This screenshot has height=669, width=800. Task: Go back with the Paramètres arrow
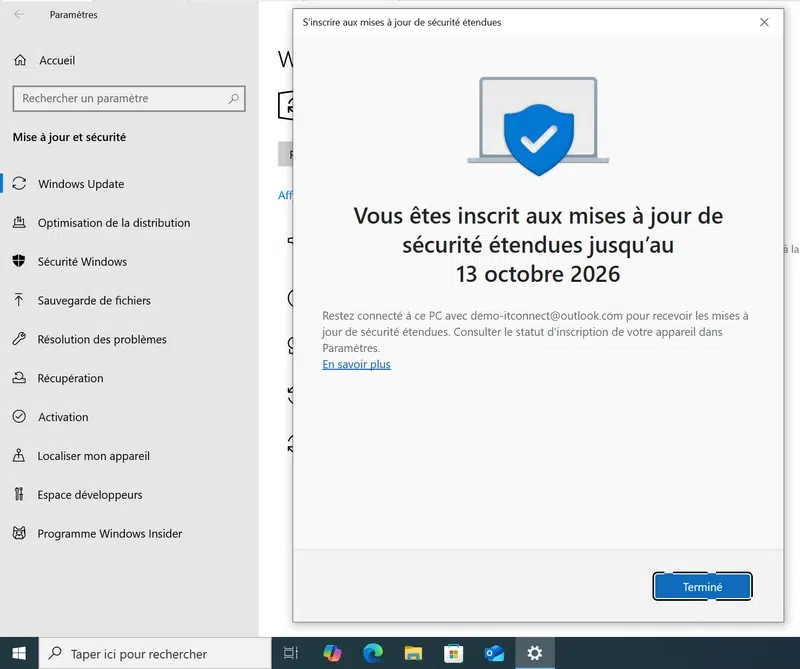click(19, 14)
